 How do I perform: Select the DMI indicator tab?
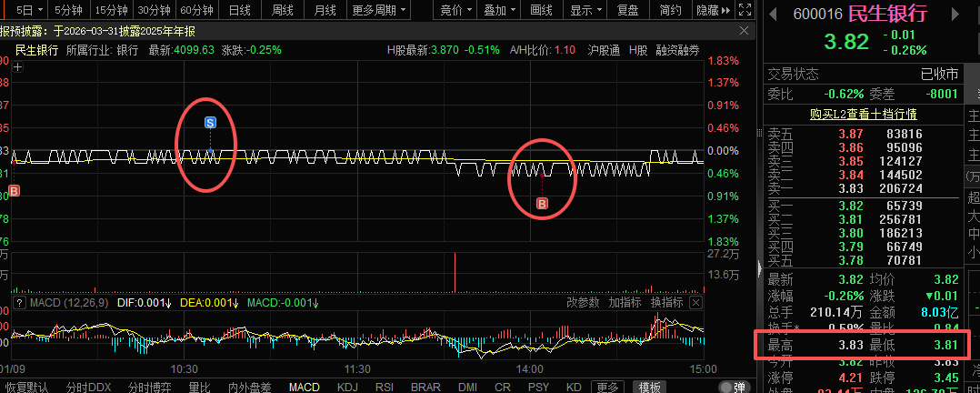pyautogui.click(x=468, y=387)
